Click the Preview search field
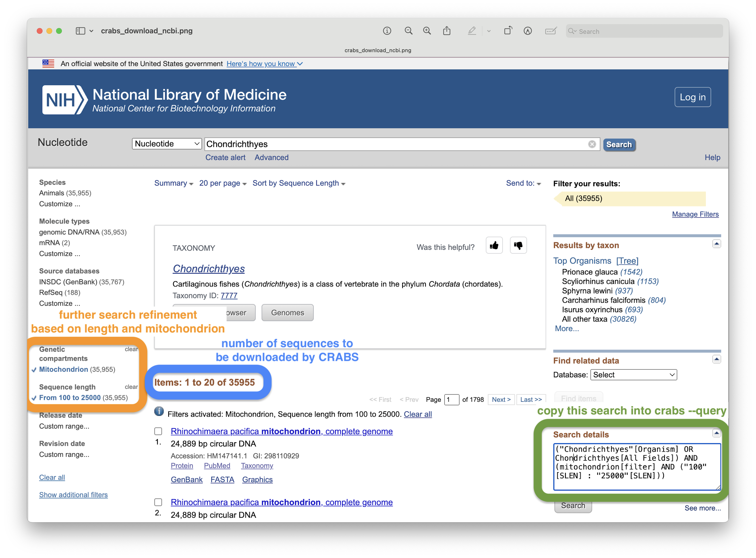Screen dimensions: 756x558 (x=644, y=31)
